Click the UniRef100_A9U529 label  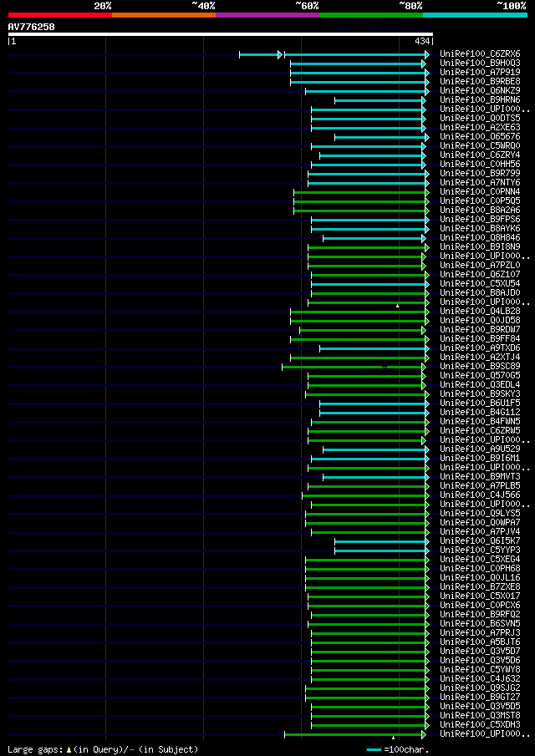click(480, 449)
